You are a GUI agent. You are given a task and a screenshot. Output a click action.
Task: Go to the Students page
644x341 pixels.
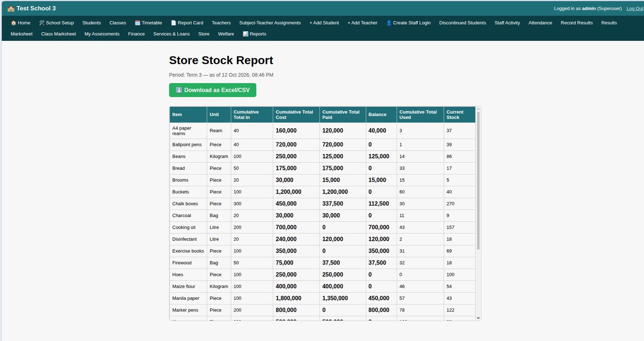pyautogui.click(x=91, y=23)
